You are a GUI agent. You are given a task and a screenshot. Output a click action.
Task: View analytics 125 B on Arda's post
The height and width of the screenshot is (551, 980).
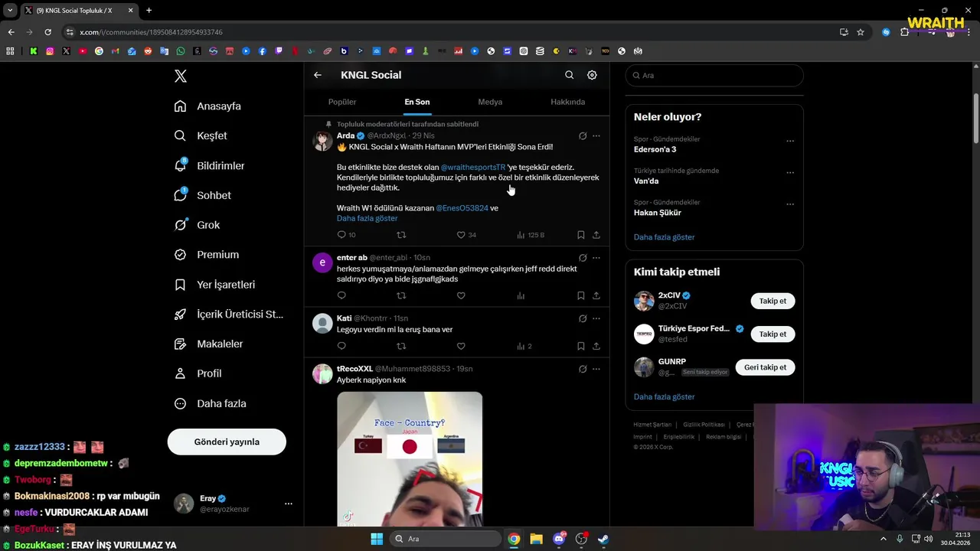coord(530,235)
